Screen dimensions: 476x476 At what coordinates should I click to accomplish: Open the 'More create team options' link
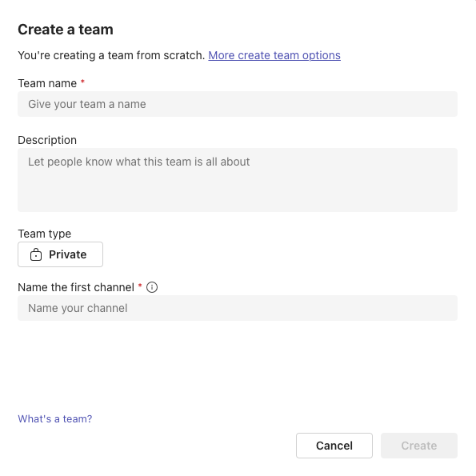click(274, 55)
